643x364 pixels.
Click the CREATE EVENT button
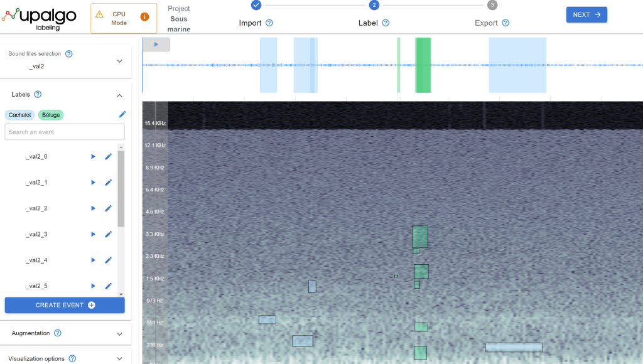point(65,305)
